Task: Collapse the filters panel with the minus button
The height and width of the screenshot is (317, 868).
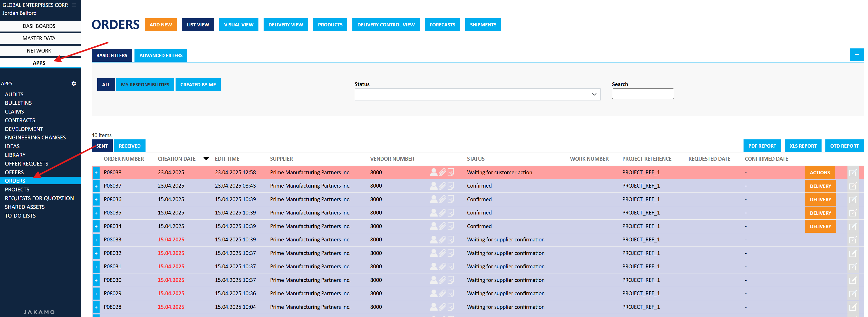Action: tap(856, 55)
